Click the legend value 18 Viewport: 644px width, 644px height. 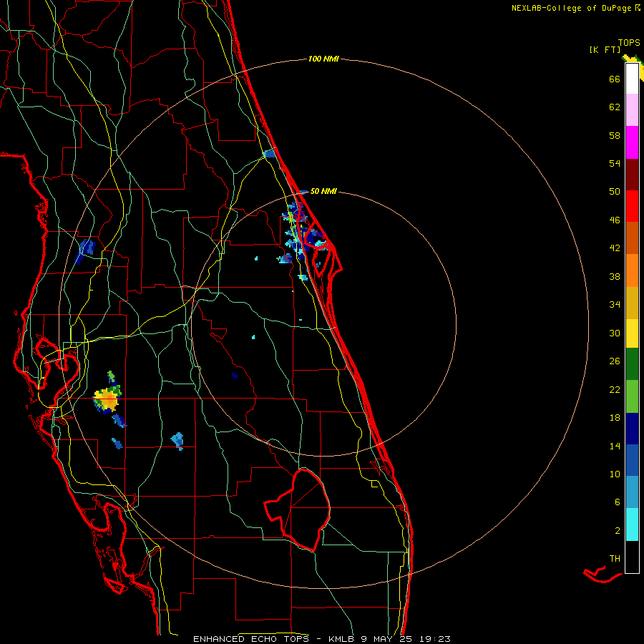(615, 418)
